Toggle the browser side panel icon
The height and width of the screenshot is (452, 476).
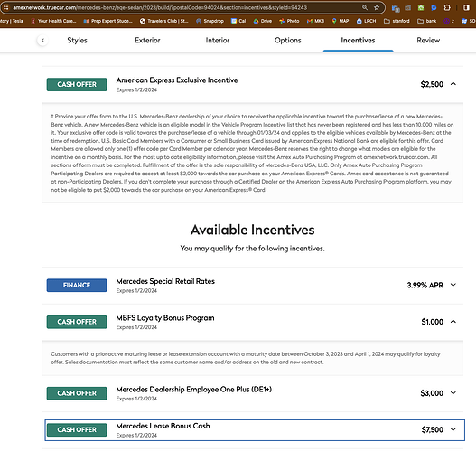click(x=466, y=7)
